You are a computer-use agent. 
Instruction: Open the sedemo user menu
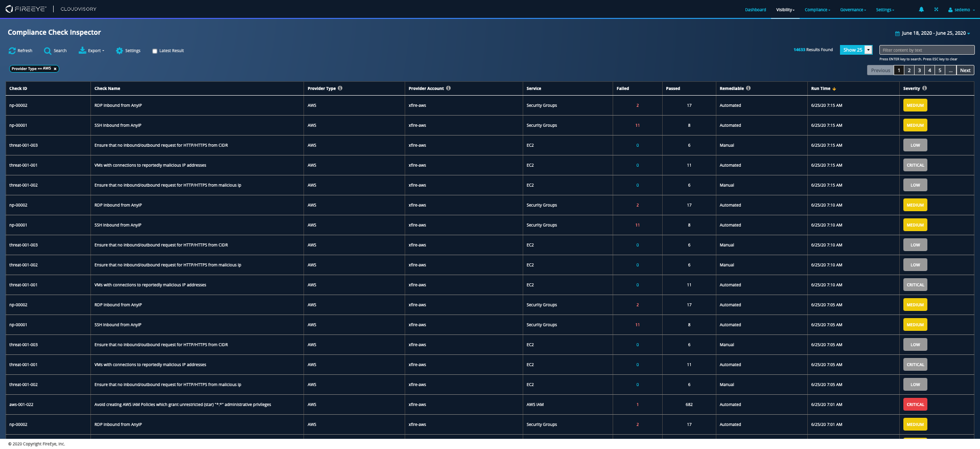[x=961, y=10]
